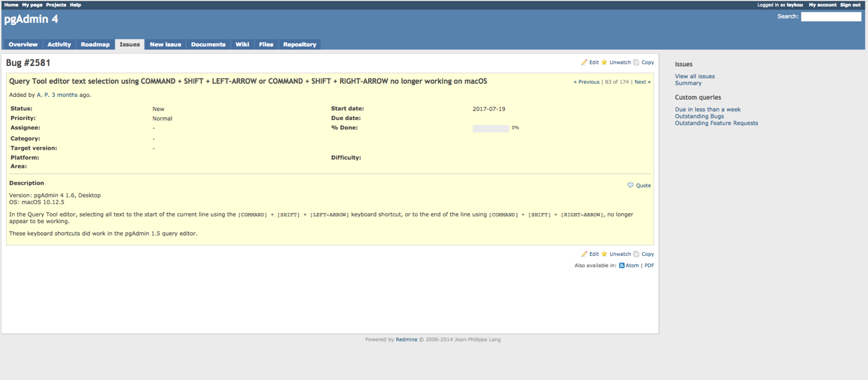Open the Projects menu in top bar

coord(56,5)
